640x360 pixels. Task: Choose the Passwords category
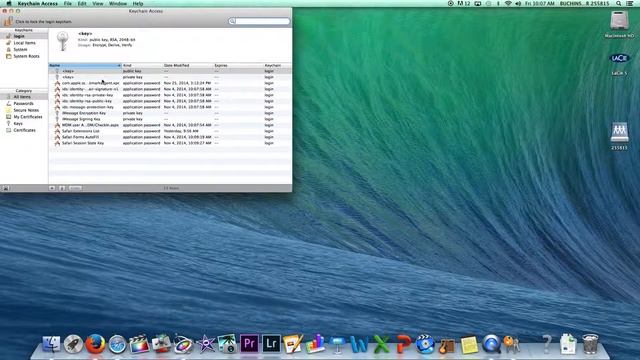tap(23, 103)
